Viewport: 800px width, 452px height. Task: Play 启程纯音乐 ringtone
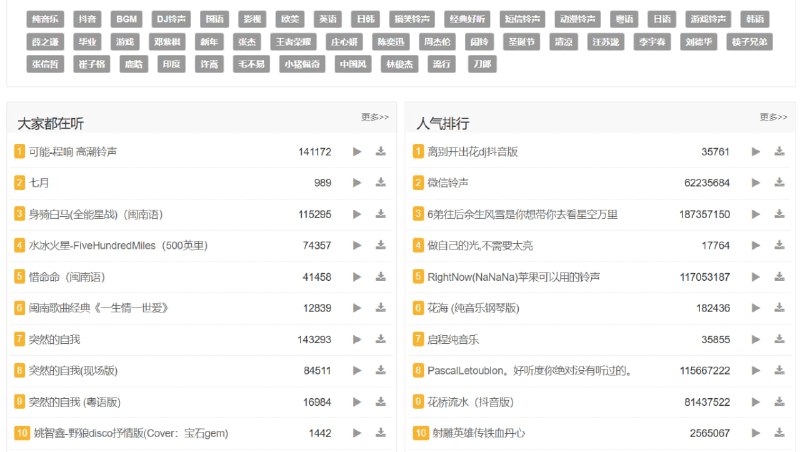tap(756, 340)
